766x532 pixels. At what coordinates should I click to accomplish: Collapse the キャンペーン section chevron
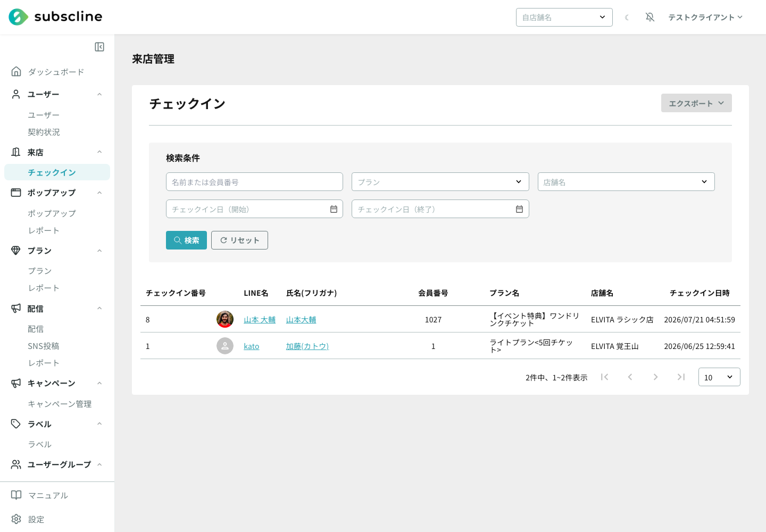coord(99,383)
